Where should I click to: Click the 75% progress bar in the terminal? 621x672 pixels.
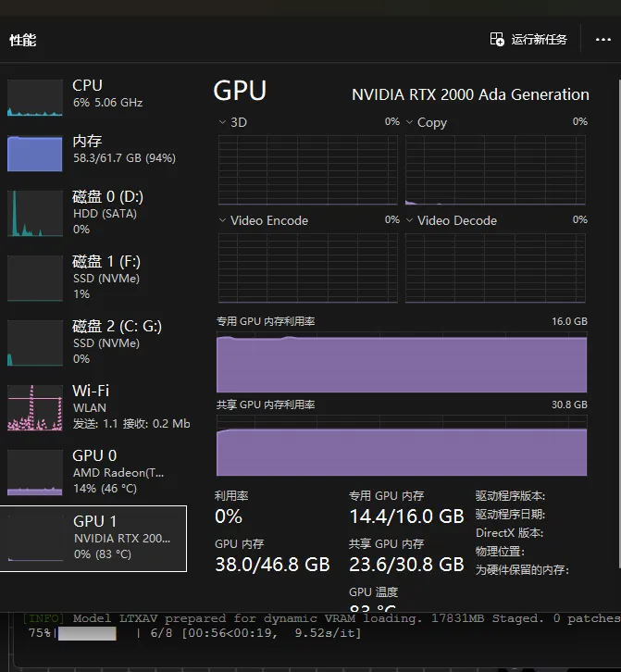(87, 633)
